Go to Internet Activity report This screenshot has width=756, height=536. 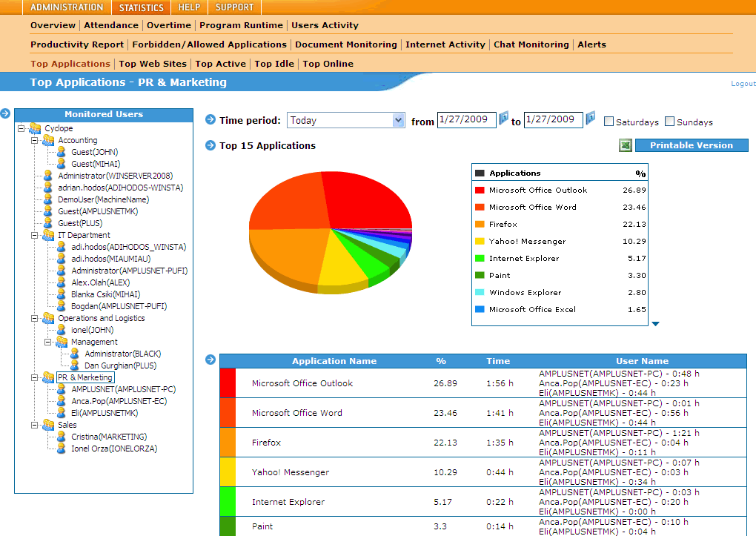(x=445, y=44)
